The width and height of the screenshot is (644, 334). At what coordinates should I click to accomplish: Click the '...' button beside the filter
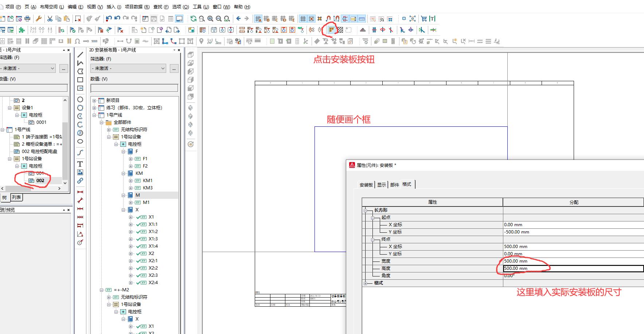point(174,68)
